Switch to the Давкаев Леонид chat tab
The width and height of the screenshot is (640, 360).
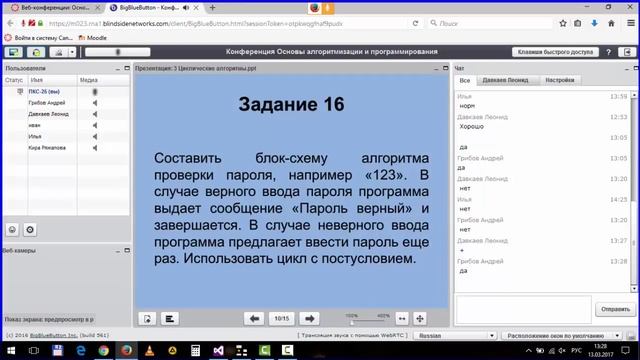click(505, 80)
